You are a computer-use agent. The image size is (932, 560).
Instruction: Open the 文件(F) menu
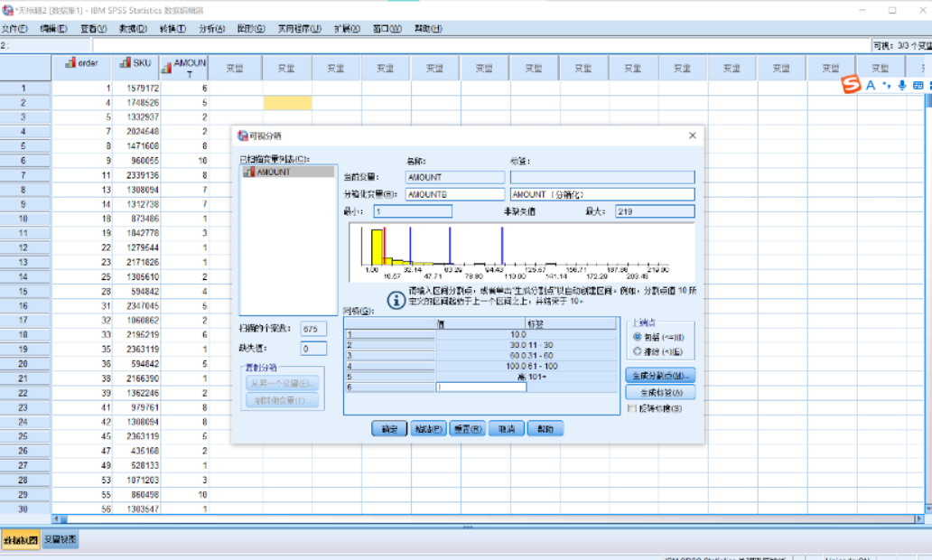[x=14, y=29]
